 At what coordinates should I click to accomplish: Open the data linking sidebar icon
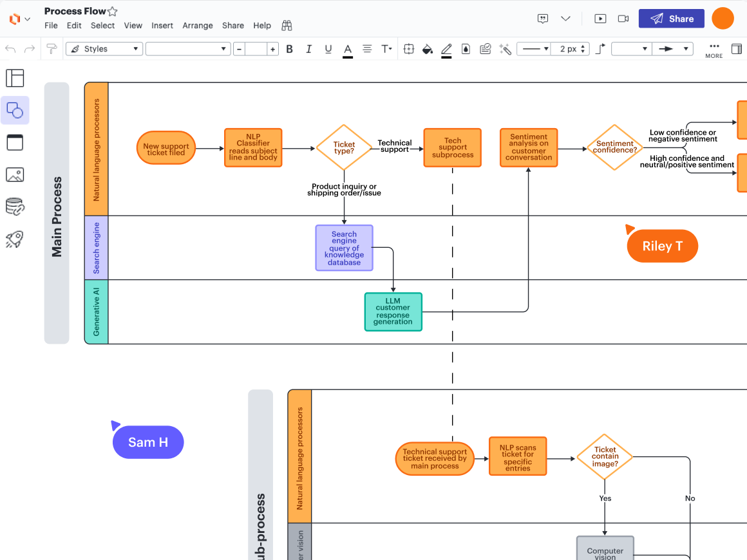(14, 207)
